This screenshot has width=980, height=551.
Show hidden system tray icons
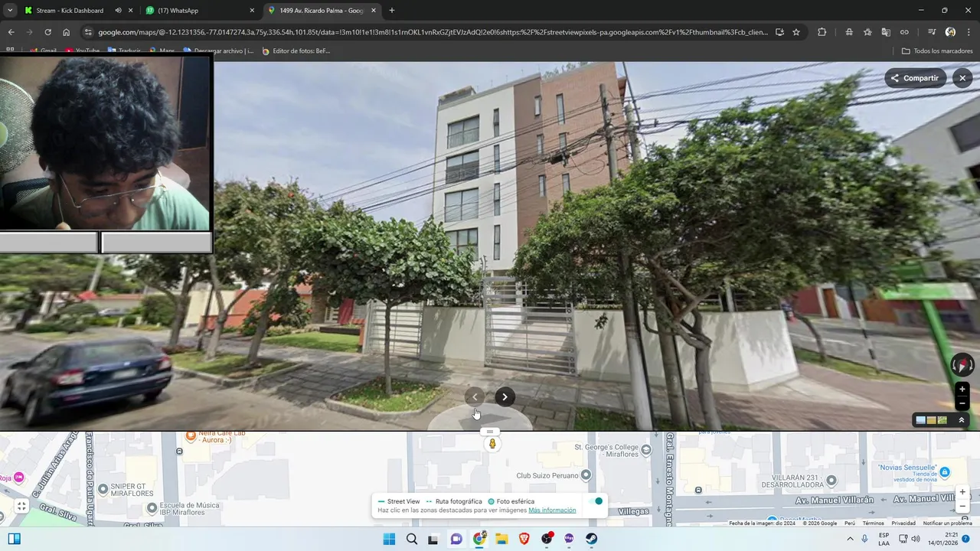(850, 539)
